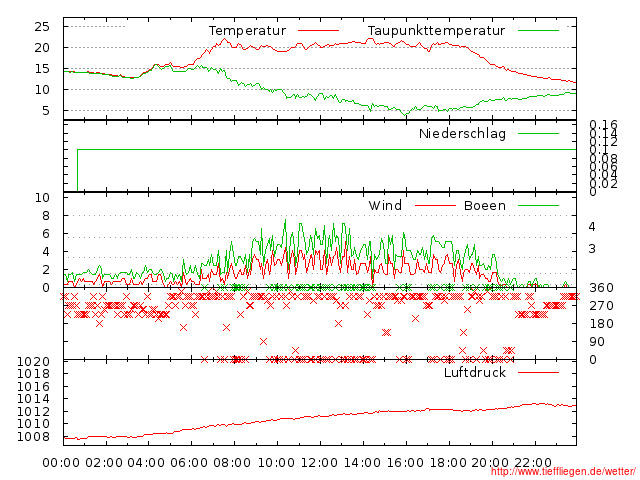Screen dimensions: 640x480
Task: Click the 22:00 time axis label
Action: 533,463
